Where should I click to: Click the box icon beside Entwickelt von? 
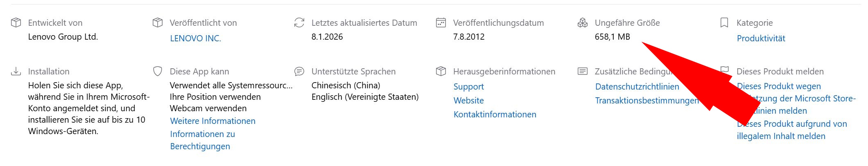click(16, 22)
